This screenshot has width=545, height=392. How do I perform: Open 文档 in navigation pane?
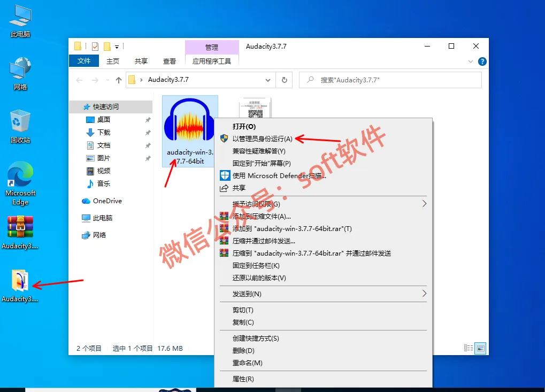click(104, 145)
